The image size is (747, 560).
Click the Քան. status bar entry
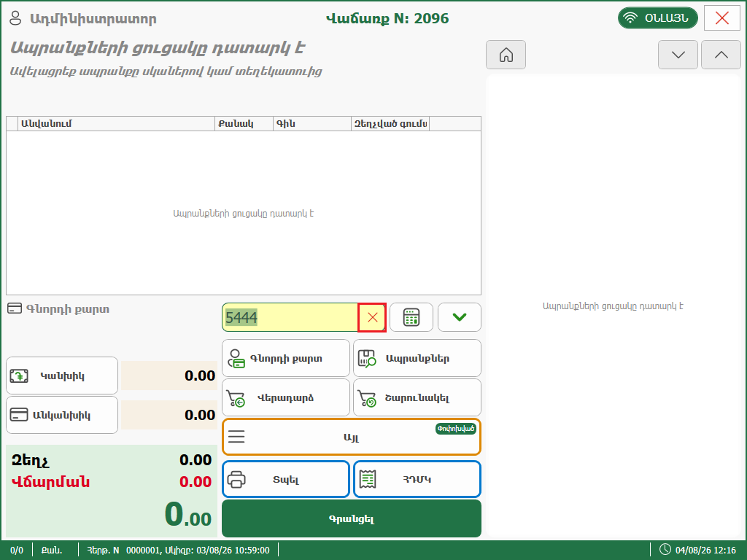(52, 550)
